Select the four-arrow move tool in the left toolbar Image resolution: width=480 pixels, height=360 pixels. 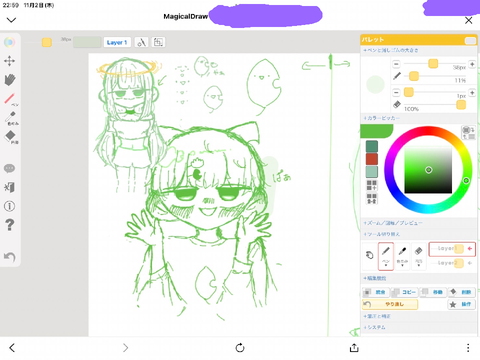pos(9,61)
